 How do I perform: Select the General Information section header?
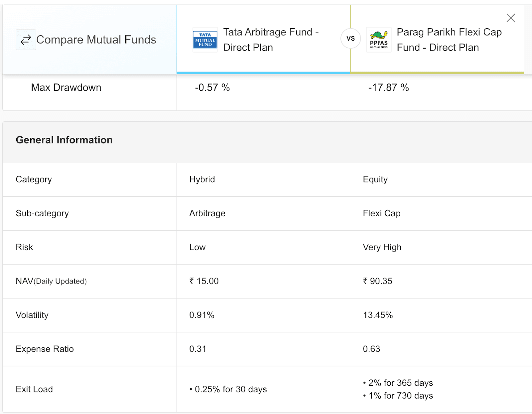pos(64,140)
